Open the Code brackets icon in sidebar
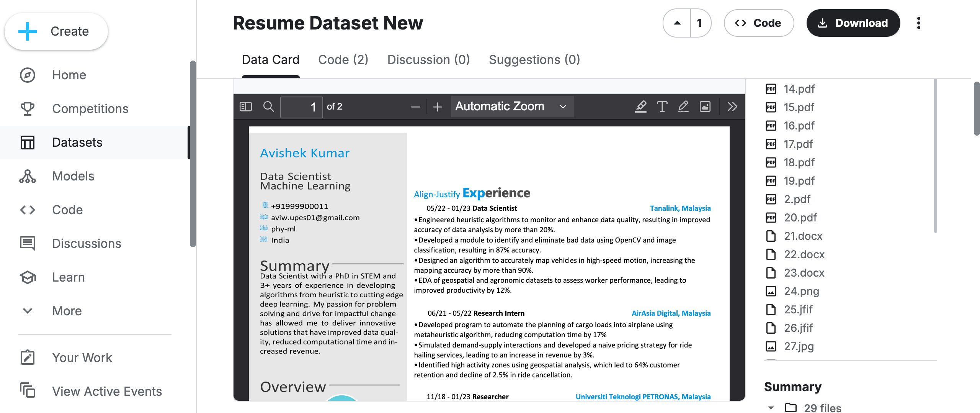This screenshot has height=413, width=980. (x=28, y=210)
